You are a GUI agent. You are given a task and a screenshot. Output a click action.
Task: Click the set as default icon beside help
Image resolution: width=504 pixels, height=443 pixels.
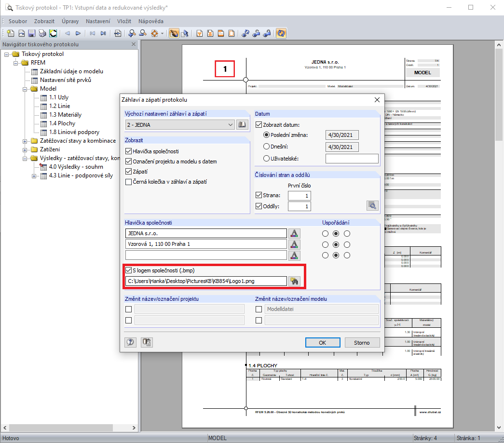coord(147,342)
